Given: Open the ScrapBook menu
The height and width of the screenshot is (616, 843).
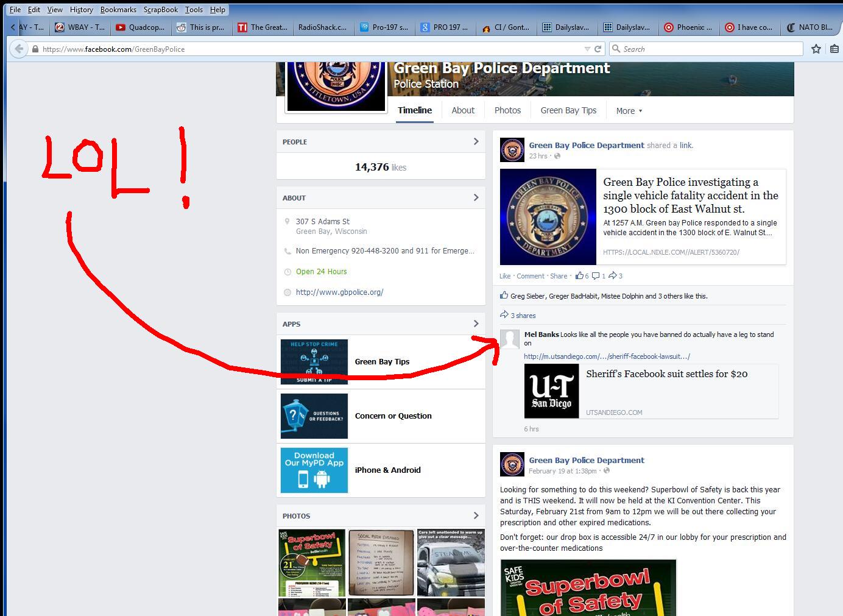Looking at the screenshot, I should [x=161, y=10].
